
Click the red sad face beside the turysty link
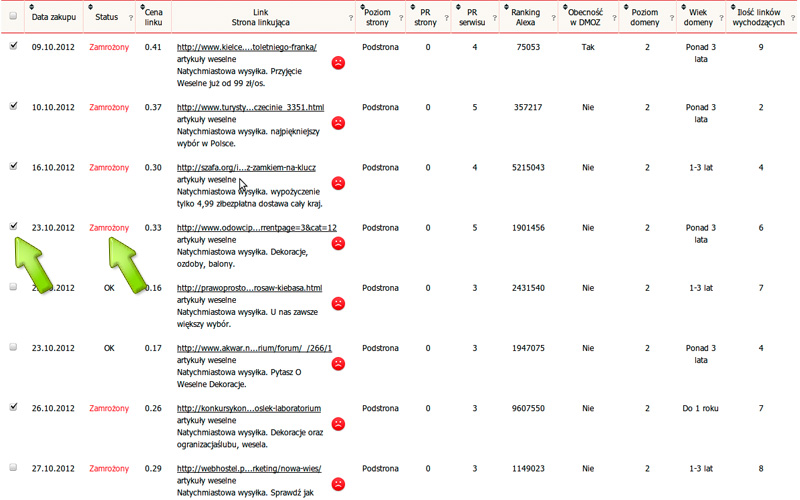(x=338, y=123)
